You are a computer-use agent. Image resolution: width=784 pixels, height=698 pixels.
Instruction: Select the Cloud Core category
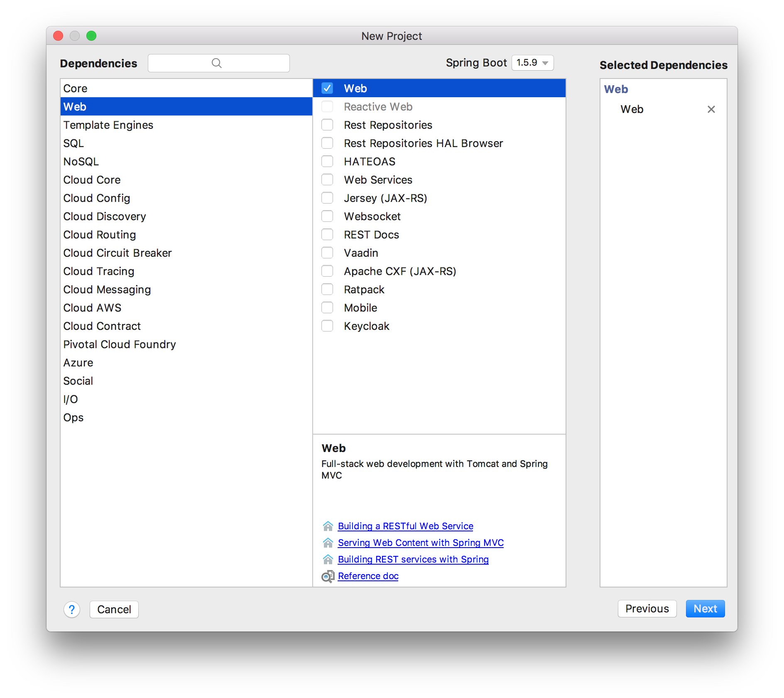click(x=186, y=179)
